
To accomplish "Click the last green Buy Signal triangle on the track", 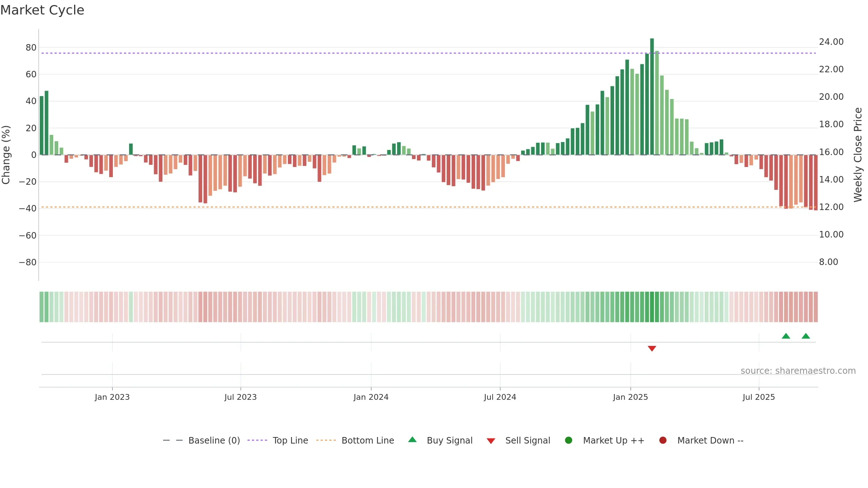I will pos(806,336).
